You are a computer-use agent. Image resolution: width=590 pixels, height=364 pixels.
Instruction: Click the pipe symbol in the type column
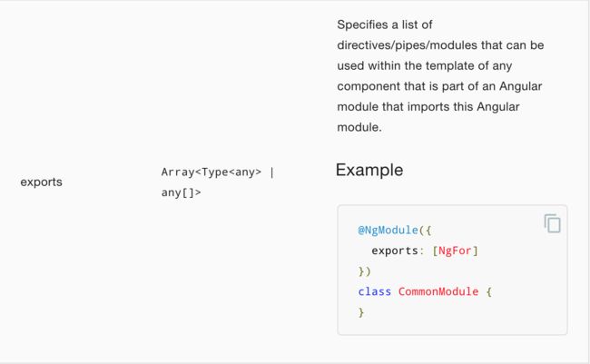272,172
